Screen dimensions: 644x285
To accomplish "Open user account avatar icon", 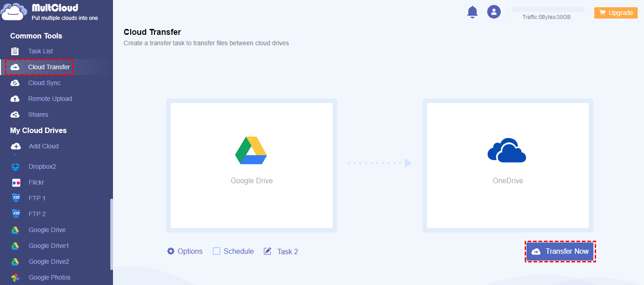I will tap(494, 12).
